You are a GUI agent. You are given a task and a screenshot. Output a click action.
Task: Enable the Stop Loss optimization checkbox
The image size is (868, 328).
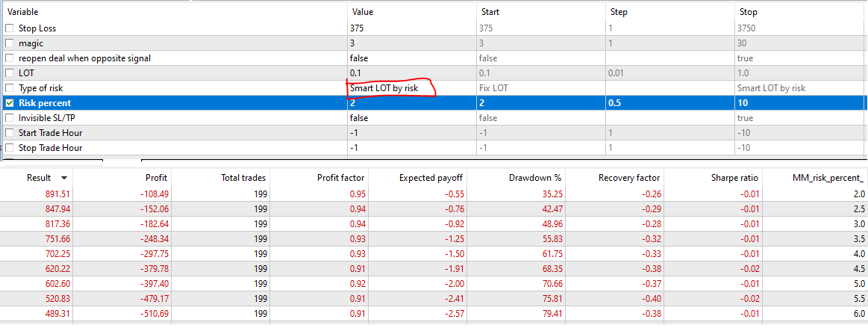[x=10, y=28]
